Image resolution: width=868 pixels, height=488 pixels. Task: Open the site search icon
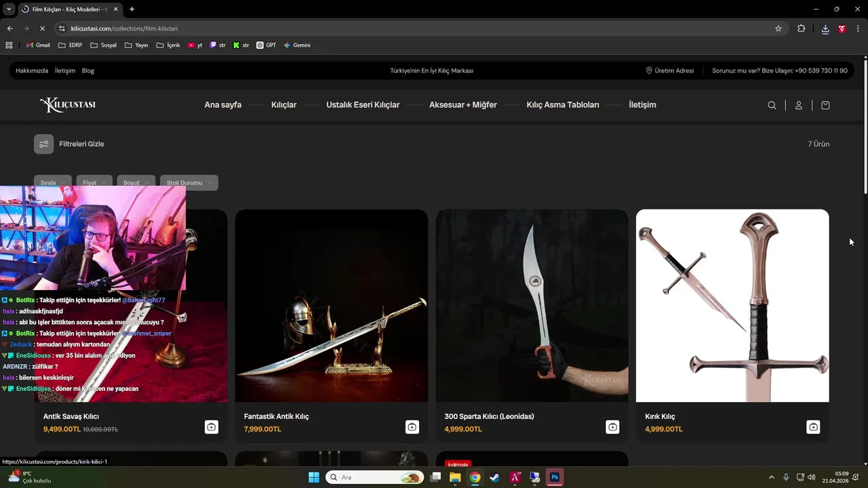(x=772, y=105)
